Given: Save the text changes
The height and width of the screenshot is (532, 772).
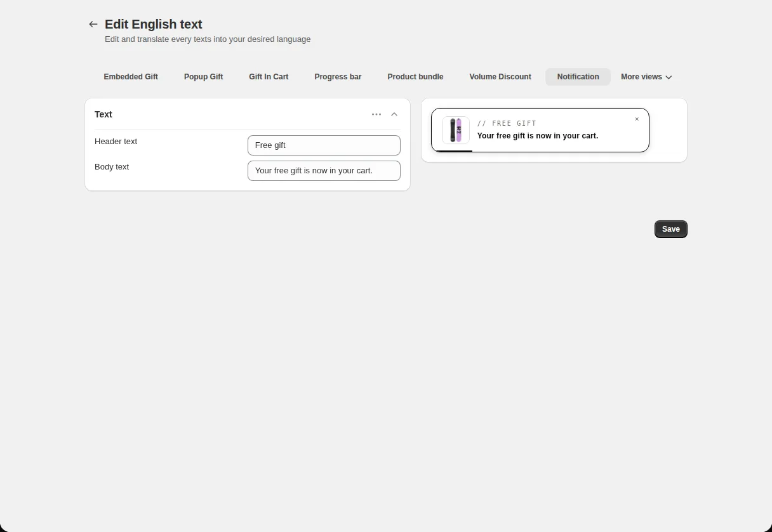Looking at the screenshot, I should click(x=670, y=229).
